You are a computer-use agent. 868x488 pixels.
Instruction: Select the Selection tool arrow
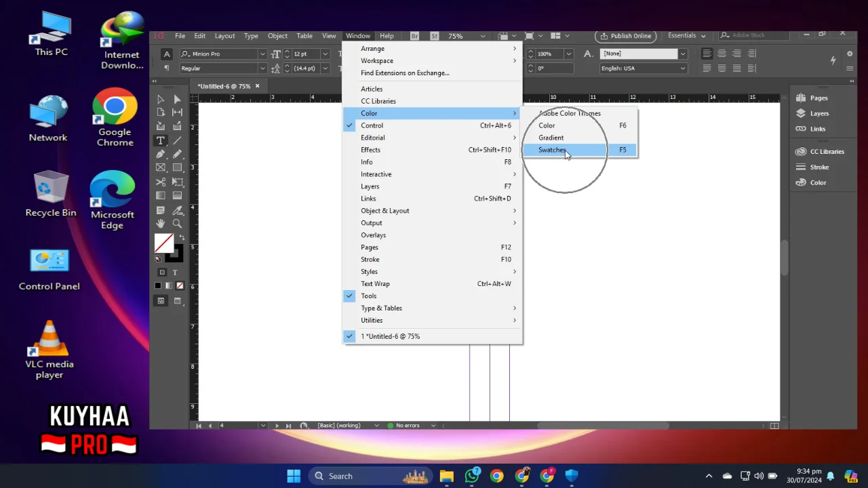(161, 100)
